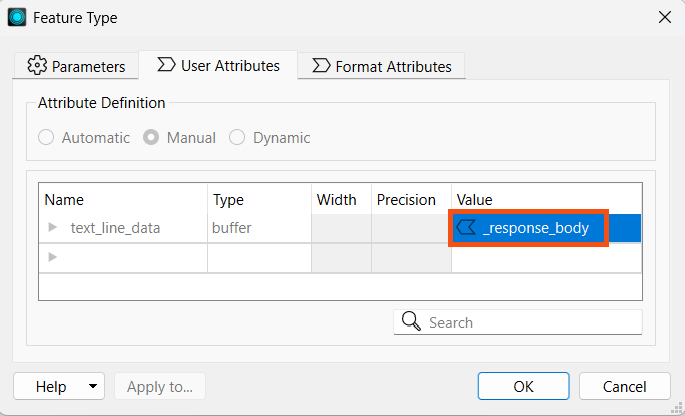Click the Name column header
Viewport: 685px width, 416px height.
pos(123,199)
